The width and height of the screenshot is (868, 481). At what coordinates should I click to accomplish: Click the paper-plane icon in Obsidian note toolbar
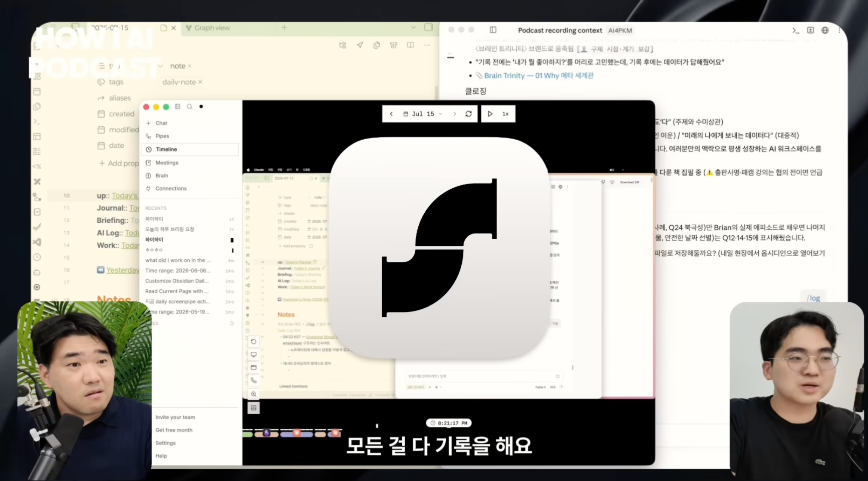coord(360,45)
